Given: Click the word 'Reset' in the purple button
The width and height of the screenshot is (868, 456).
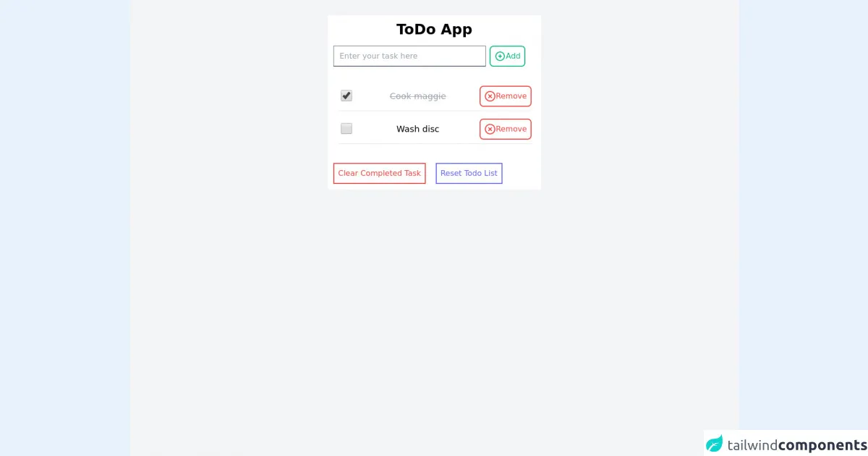Looking at the screenshot, I should coord(451,174).
